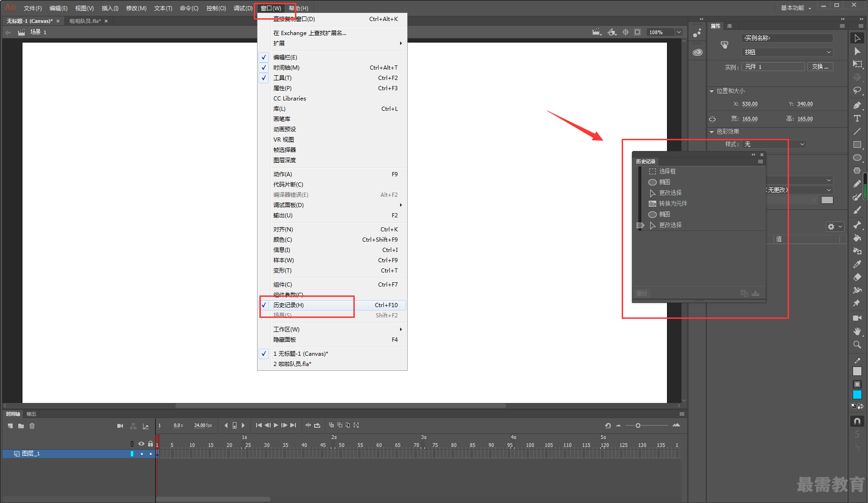Switch to the 啦啦队员.fla document tab
This screenshot has width=868, height=503.
click(85, 21)
